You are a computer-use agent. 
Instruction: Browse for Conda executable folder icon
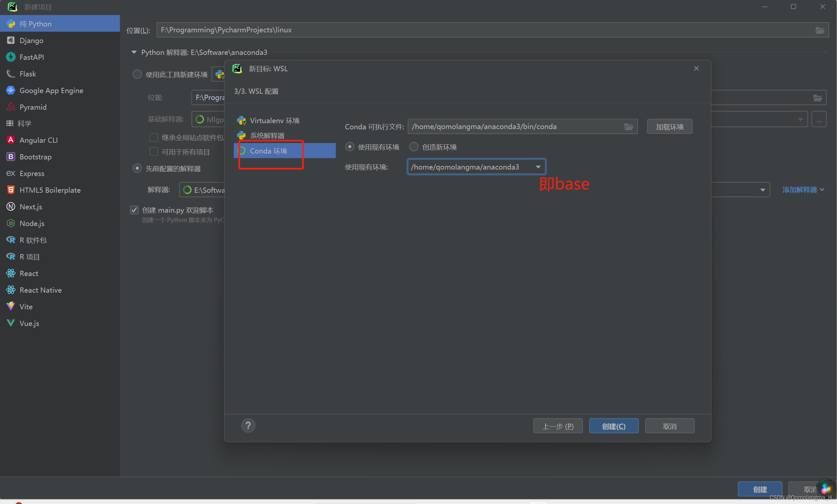click(628, 127)
